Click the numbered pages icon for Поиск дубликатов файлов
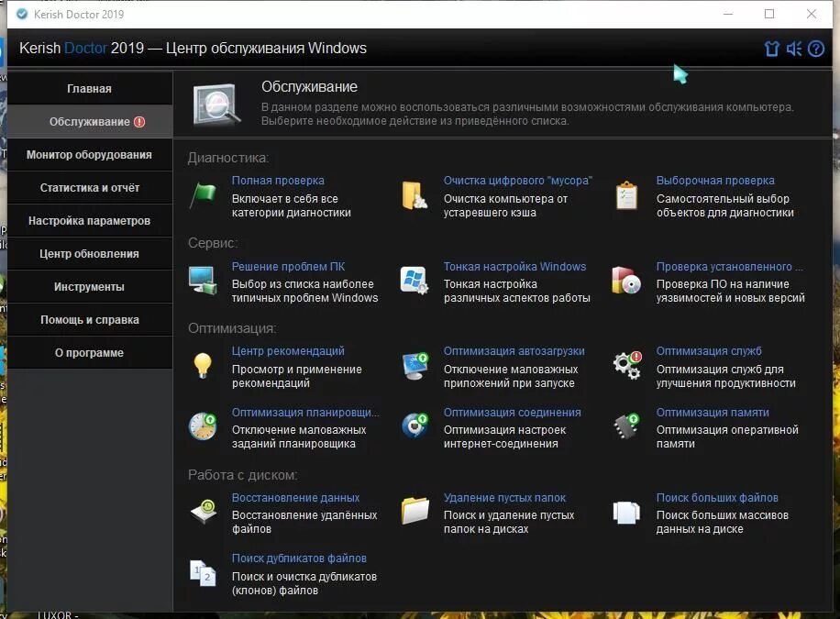The image size is (840, 619). coord(203,573)
